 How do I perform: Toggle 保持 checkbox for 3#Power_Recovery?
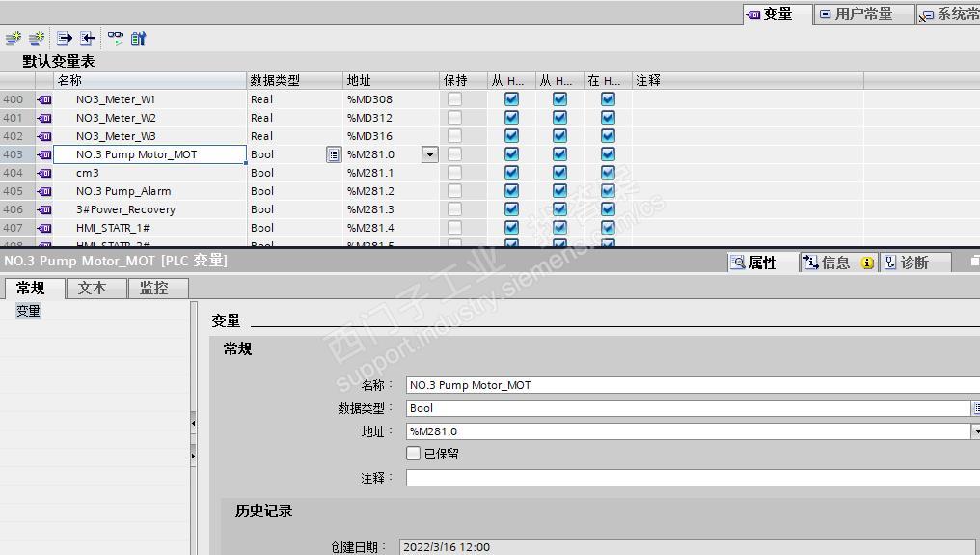point(454,209)
